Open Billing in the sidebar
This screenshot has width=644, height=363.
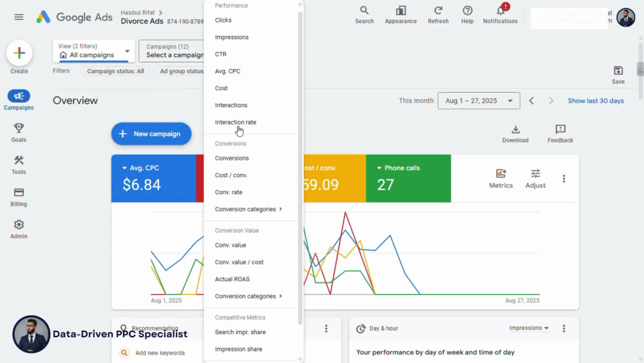[19, 197]
